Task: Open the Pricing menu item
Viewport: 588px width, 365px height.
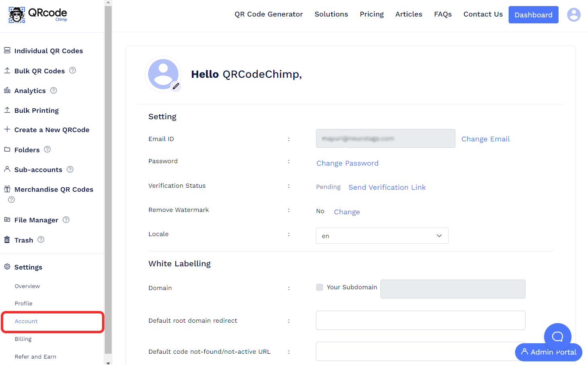Action: click(371, 14)
